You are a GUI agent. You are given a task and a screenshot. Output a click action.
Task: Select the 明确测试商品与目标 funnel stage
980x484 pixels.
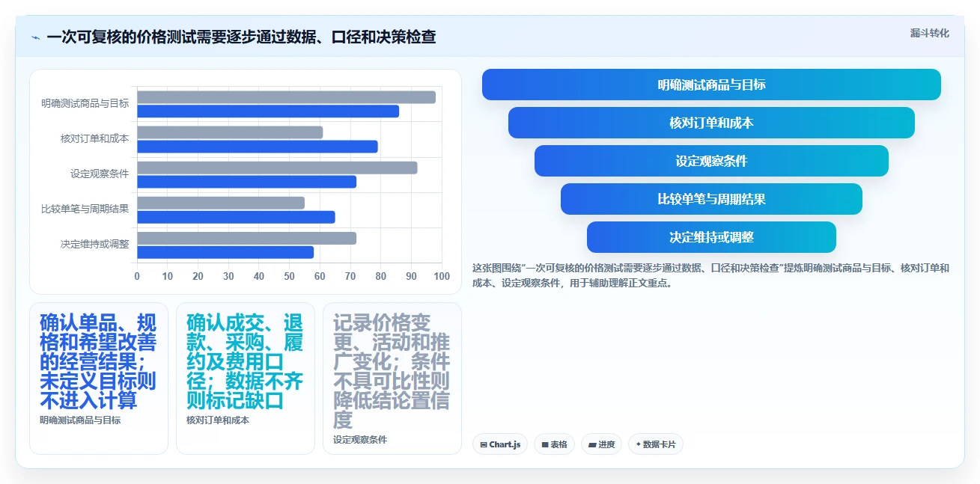(x=711, y=85)
